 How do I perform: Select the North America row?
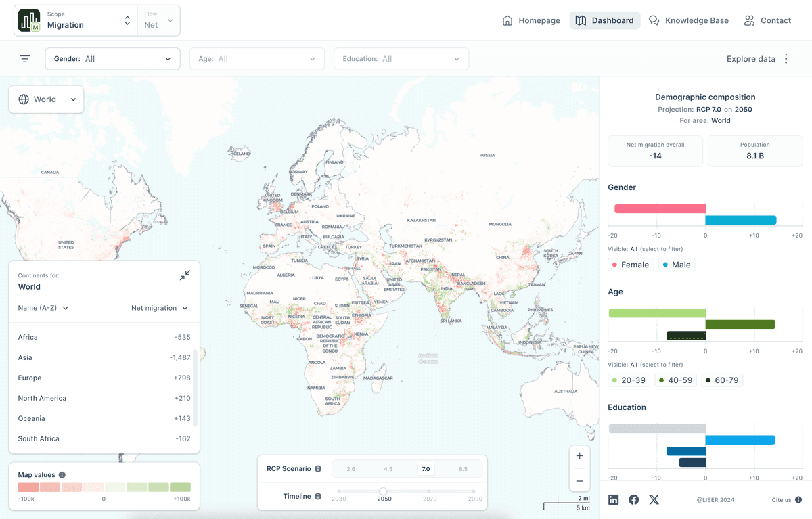[x=104, y=398]
